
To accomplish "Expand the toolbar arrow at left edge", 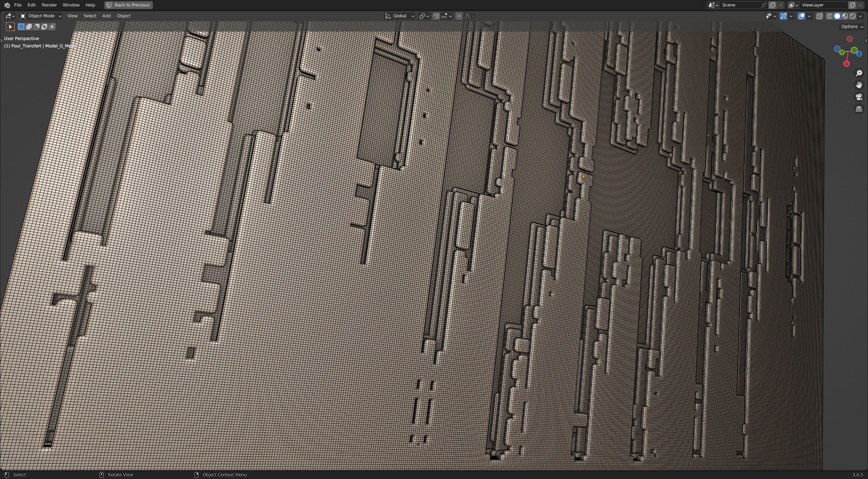I will [x=1, y=40].
